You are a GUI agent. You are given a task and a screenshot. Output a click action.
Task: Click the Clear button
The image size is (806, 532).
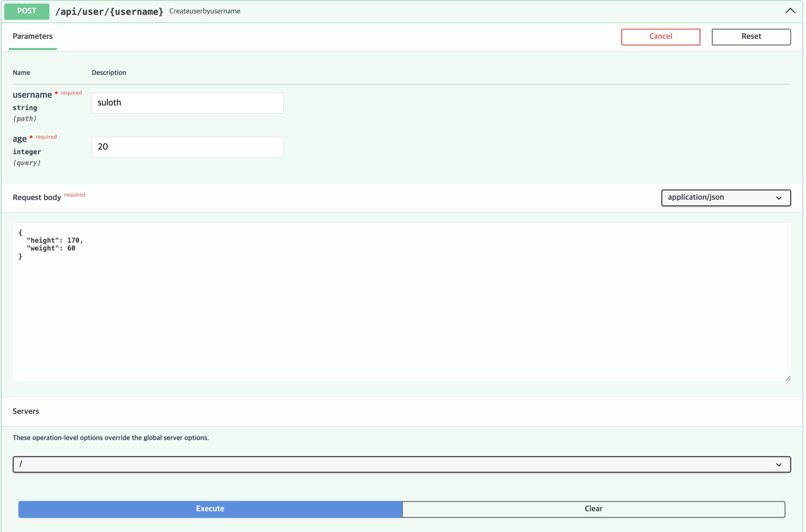tap(594, 509)
